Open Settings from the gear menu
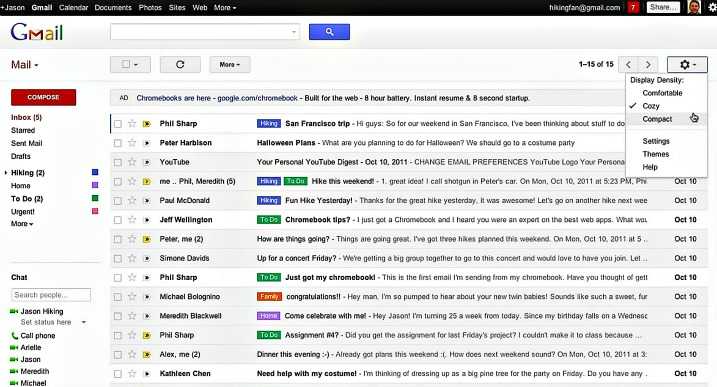 point(656,141)
